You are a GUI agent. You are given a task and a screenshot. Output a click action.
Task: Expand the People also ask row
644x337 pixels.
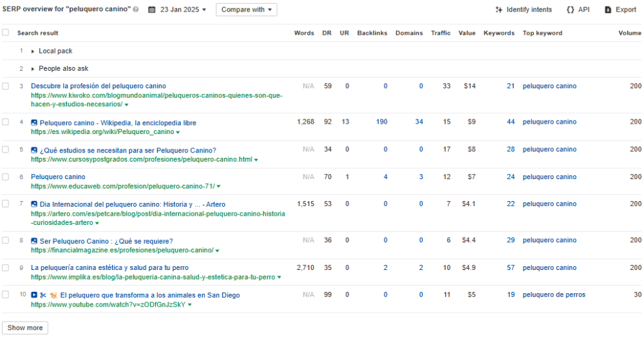33,69
